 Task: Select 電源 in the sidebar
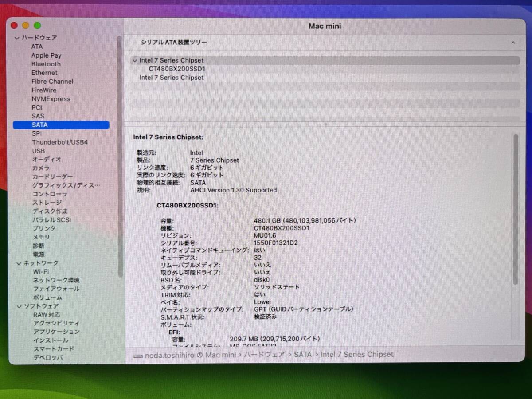click(x=38, y=254)
